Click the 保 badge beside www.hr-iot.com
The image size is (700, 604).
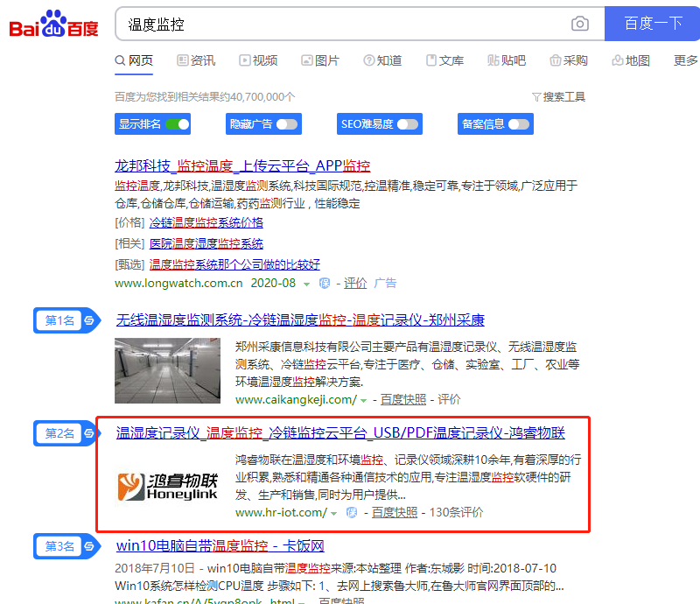(x=352, y=513)
